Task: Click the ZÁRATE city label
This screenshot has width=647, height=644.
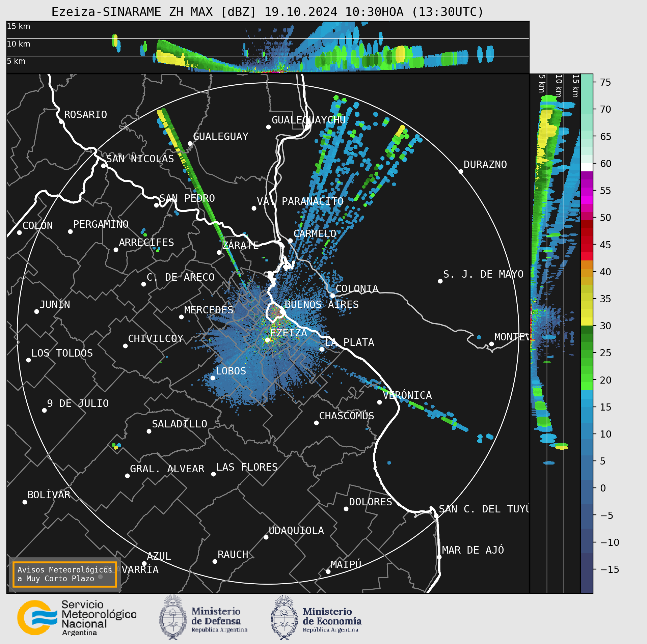Action: [x=241, y=245]
